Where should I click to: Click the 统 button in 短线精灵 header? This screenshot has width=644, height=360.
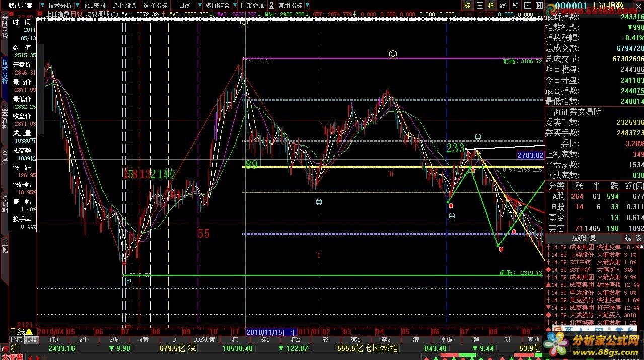coord(628,238)
